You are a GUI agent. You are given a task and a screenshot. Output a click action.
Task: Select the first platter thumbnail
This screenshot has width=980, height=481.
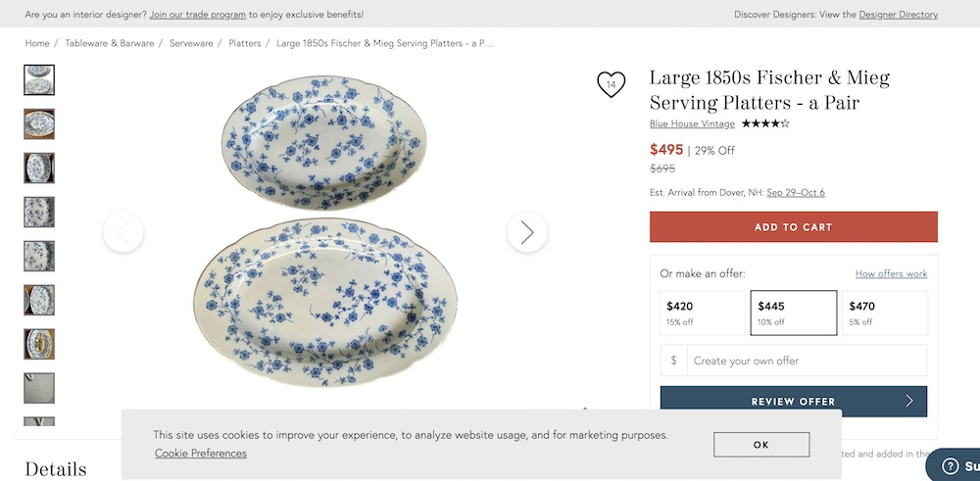pyautogui.click(x=39, y=80)
